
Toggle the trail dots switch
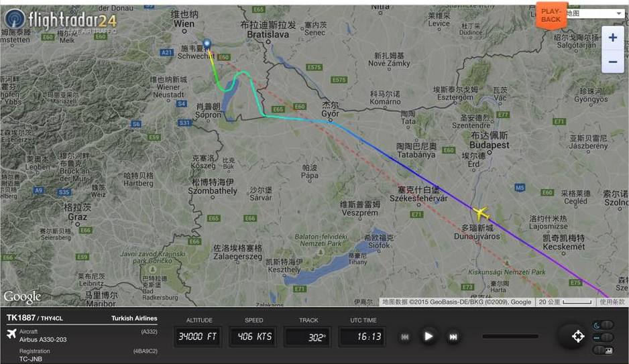click(604, 338)
